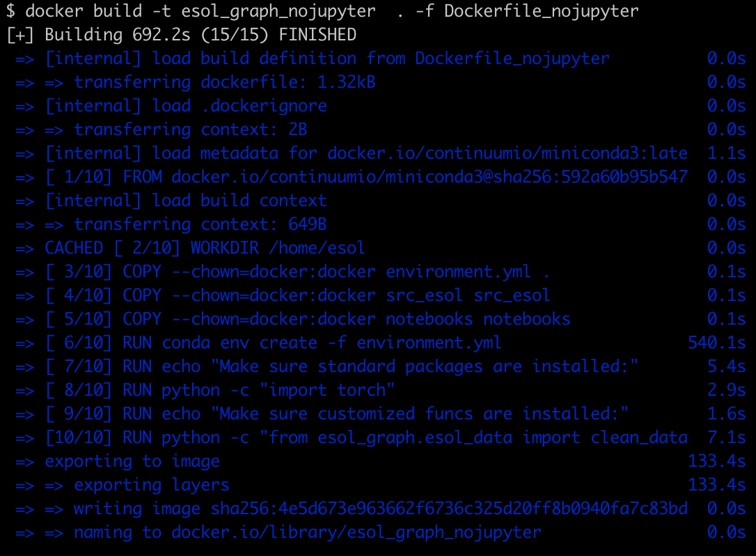Select the transferring context 2B line
756x556 pixels.
click(x=380, y=130)
